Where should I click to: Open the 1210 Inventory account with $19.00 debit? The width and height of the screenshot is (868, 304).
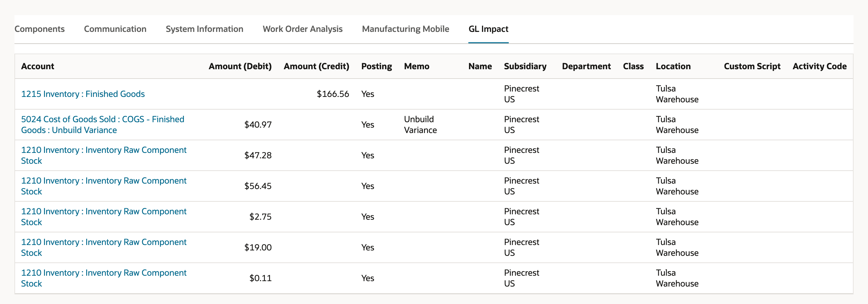pos(104,247)
